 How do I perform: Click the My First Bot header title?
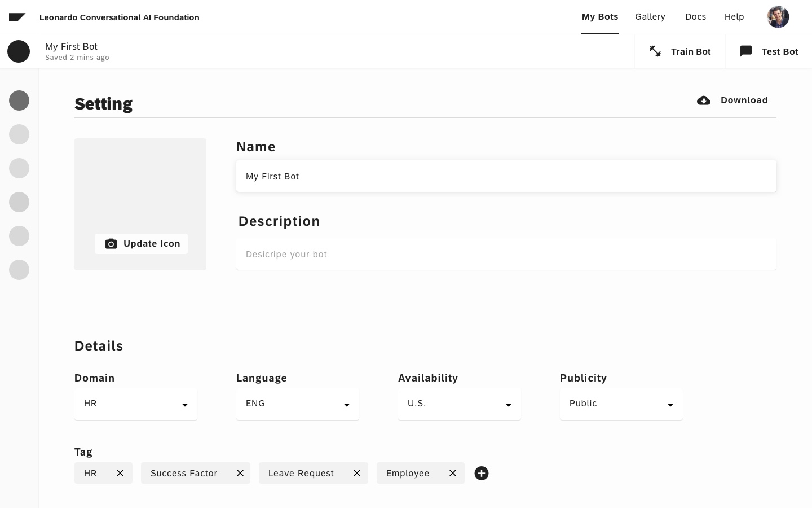71,46
